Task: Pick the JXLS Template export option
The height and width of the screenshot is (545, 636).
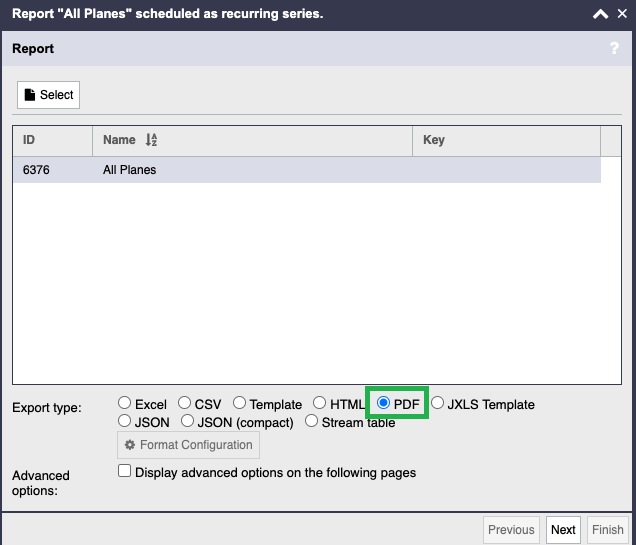Action: pyautogui.click(x=437, y=403)
